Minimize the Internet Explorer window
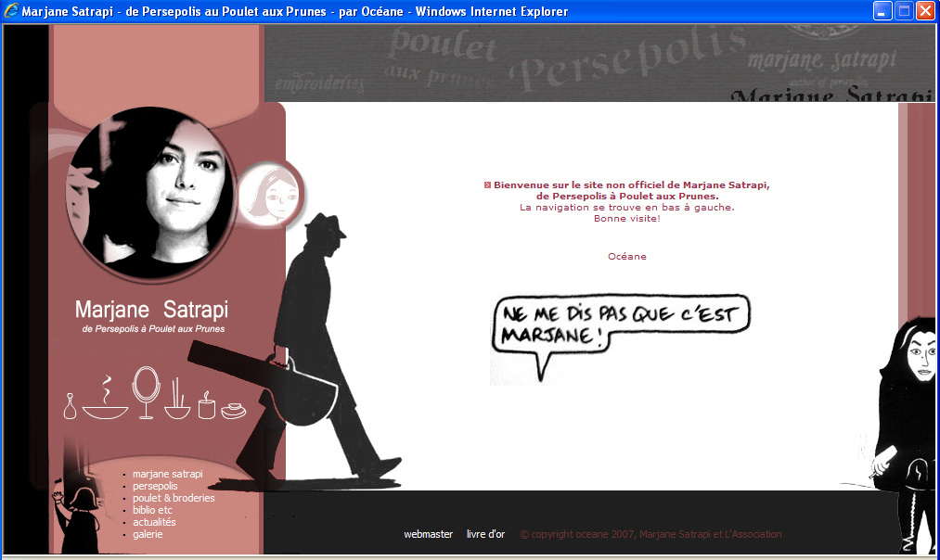940x560 pixels. pyautogui.click(x=882, y=11)
